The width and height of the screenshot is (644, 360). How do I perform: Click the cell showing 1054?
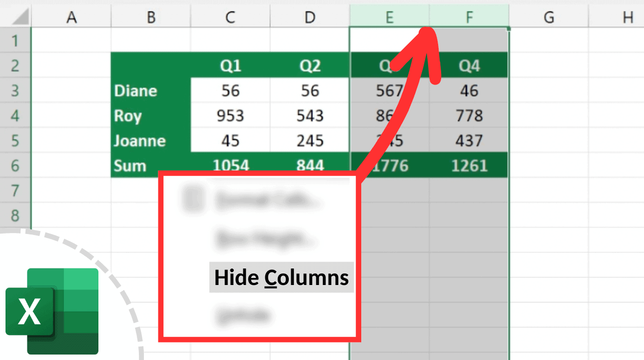coord(230,165)
